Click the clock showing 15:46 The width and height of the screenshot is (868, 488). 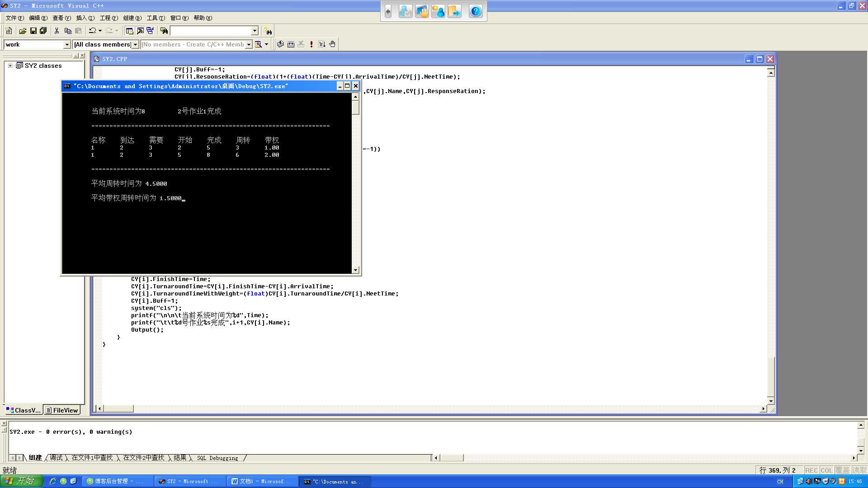click(855, 482)
